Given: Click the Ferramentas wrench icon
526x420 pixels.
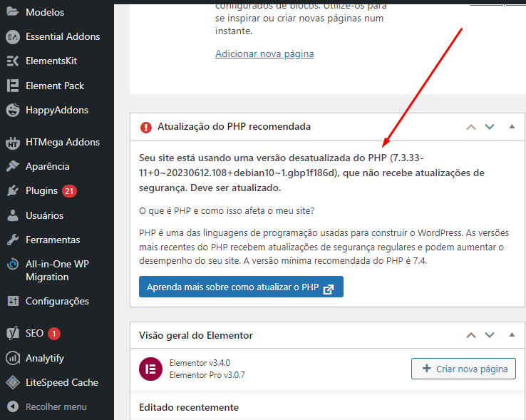Looking at the screenshot, I should [x=13, y=240].
